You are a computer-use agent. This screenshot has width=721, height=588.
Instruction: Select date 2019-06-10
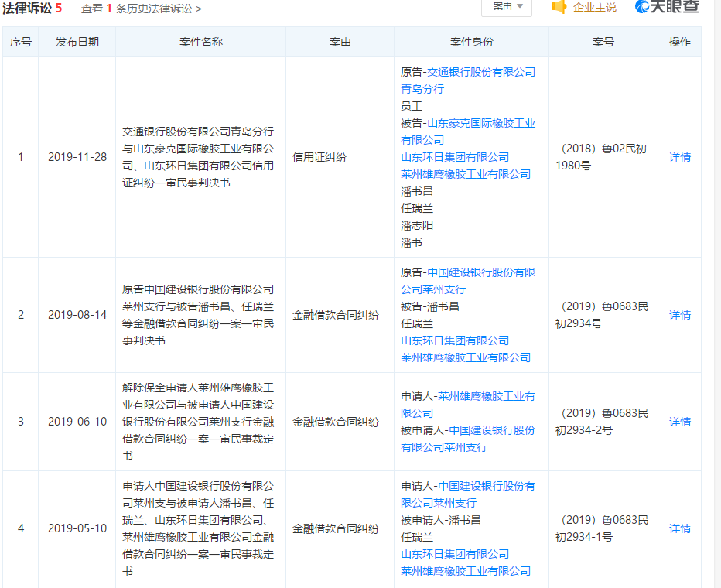click(x=77, y=422)
